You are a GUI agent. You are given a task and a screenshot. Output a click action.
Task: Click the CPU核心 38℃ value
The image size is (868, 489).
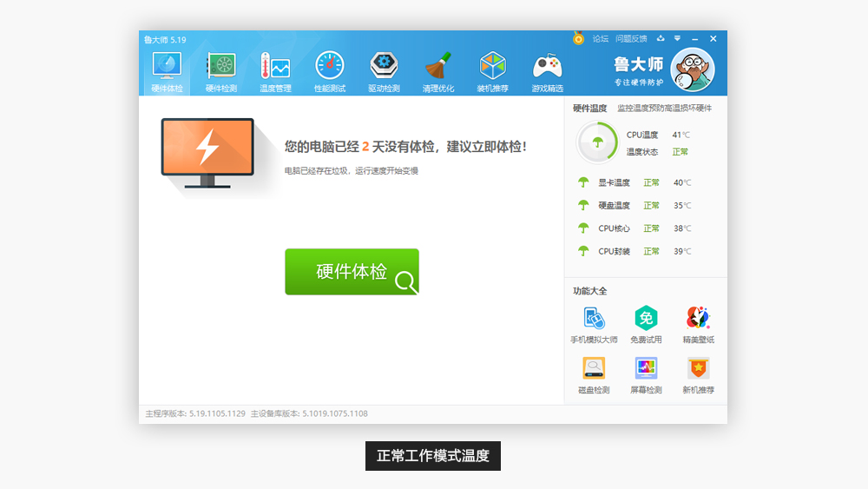click(682, 228)
